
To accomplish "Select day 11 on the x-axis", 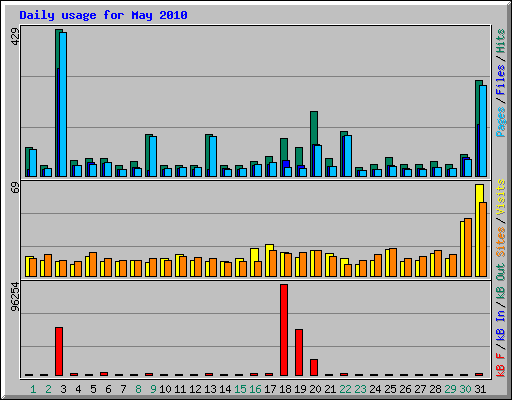I will [x=180, y=389].
